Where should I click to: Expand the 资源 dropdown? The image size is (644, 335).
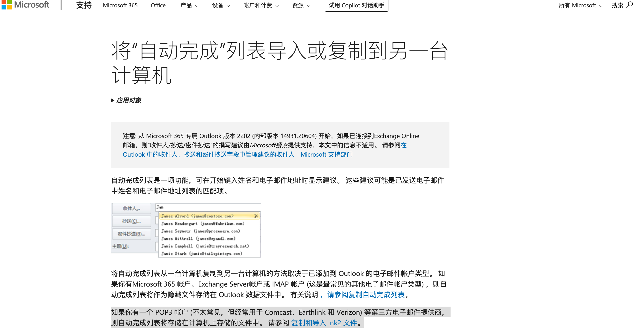(x=301, y=5)
